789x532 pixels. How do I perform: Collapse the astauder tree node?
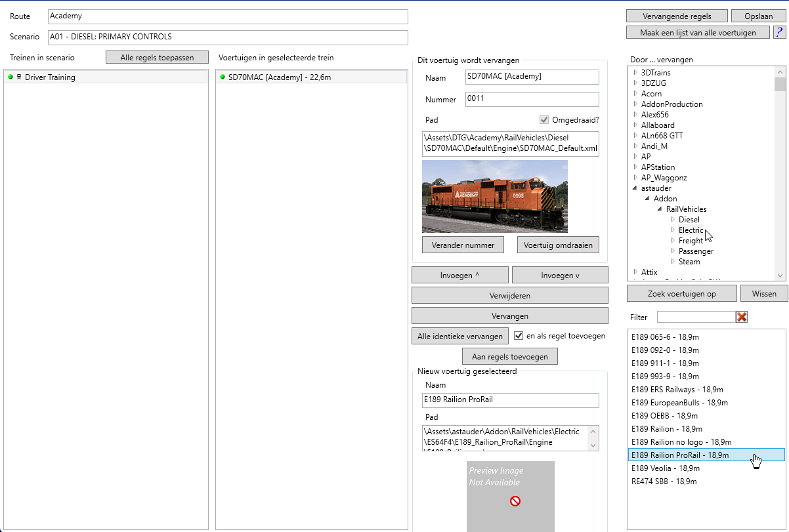635,188
